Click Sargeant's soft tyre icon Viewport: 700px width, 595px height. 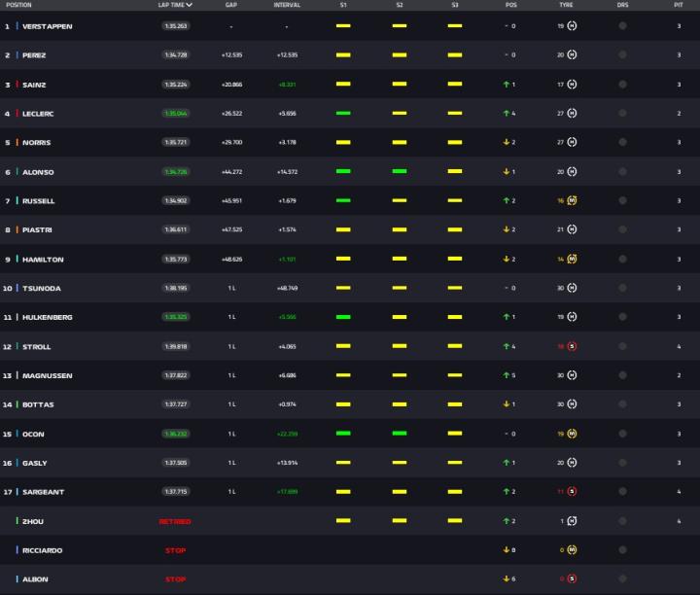coord(572,493)
